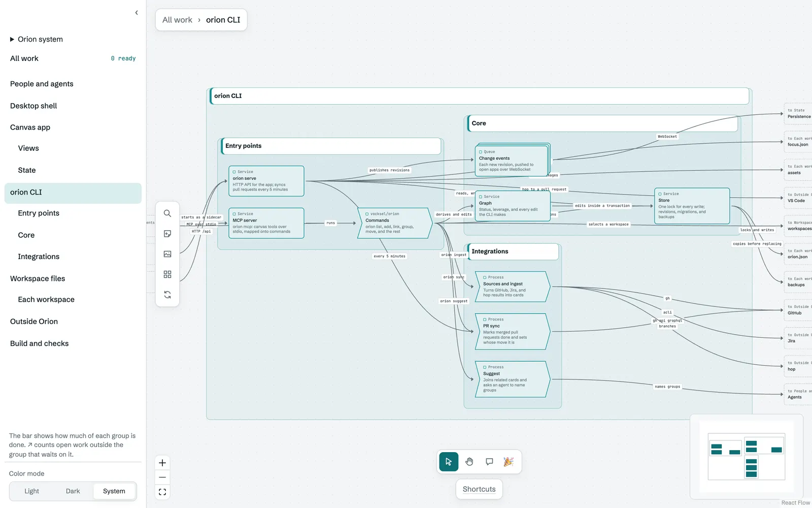Open Each workspace sidebar item
812x508 pixels.
point(73,300)
